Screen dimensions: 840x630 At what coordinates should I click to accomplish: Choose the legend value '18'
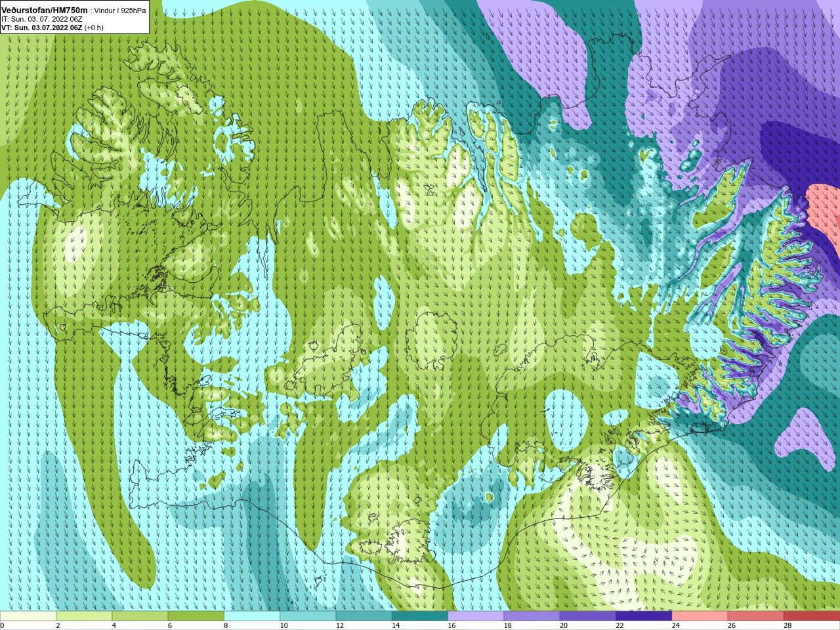(x=508, y=625)
